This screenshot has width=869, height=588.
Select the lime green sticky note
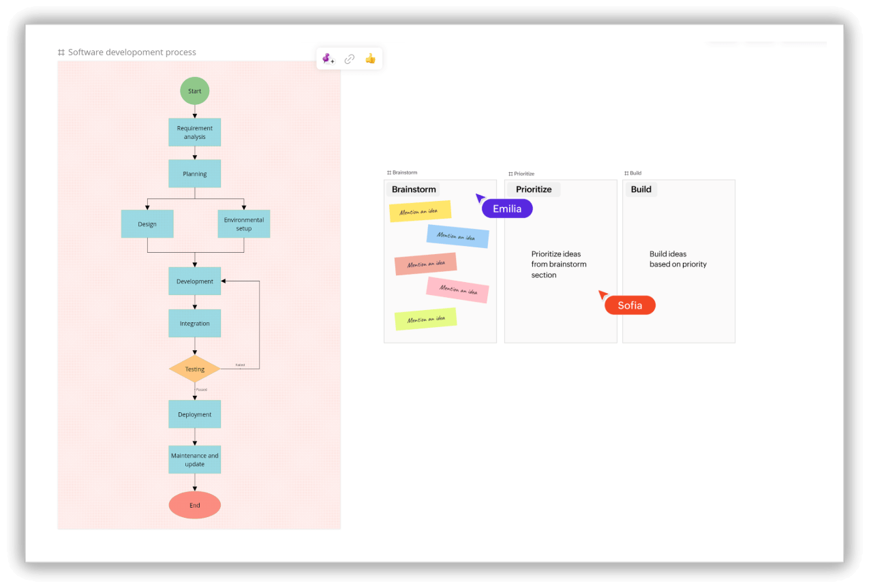pos(425,319)
